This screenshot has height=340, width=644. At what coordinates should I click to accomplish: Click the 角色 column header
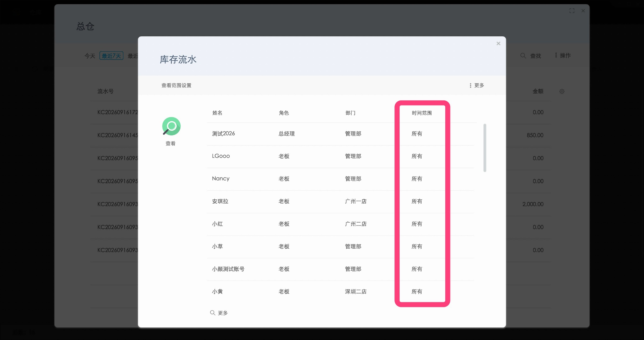(x=284, y=113)
